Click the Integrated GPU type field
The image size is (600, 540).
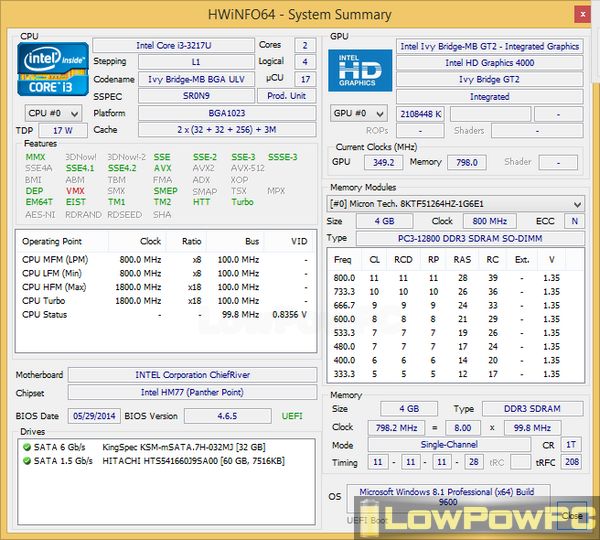click(x=489, y=96)
